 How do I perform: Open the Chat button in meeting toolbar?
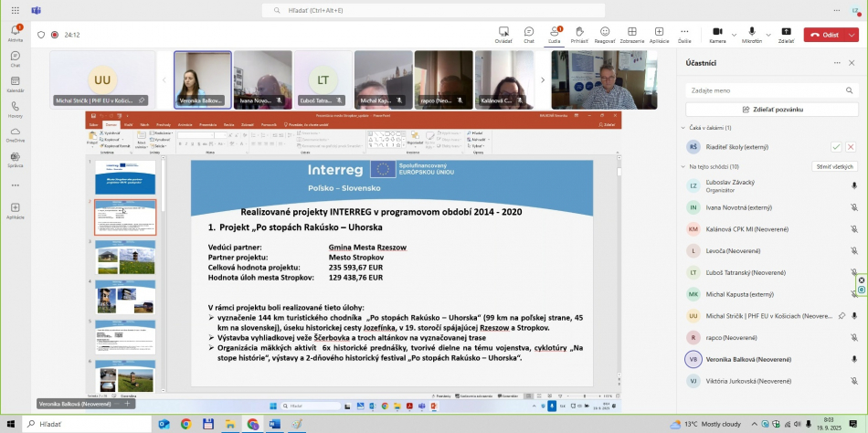(528, 34)
